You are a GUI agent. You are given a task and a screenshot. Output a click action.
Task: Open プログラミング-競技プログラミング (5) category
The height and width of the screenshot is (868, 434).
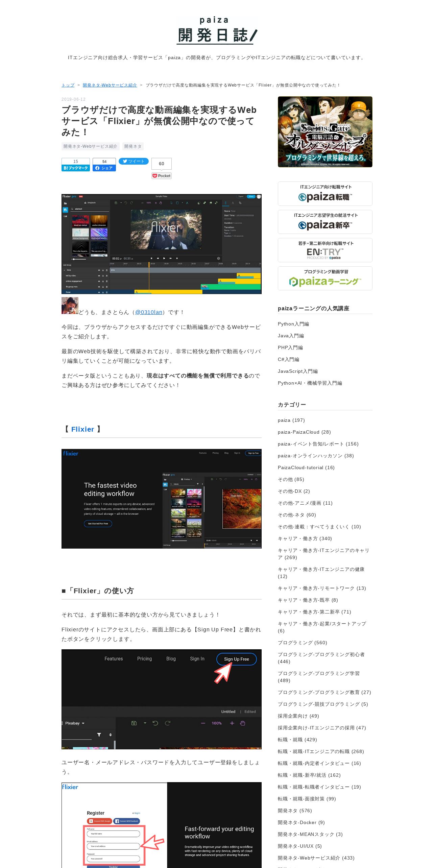click(x=323, y=704)
